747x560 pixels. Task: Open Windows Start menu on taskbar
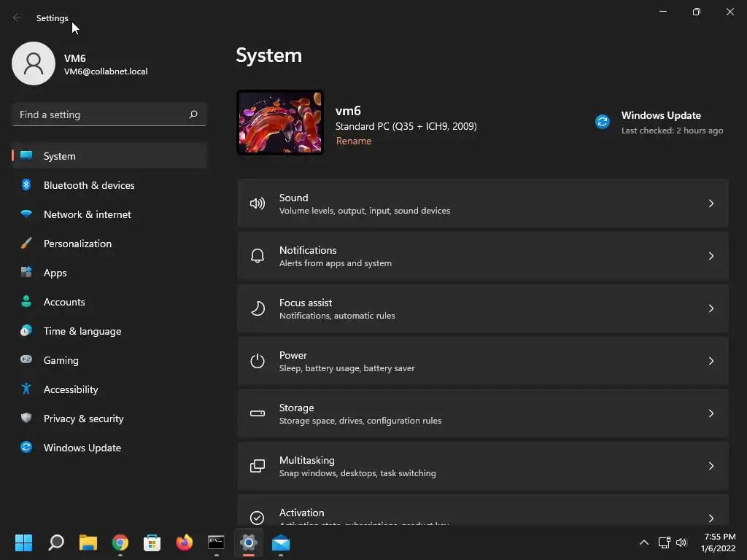(x=23, y=542)
